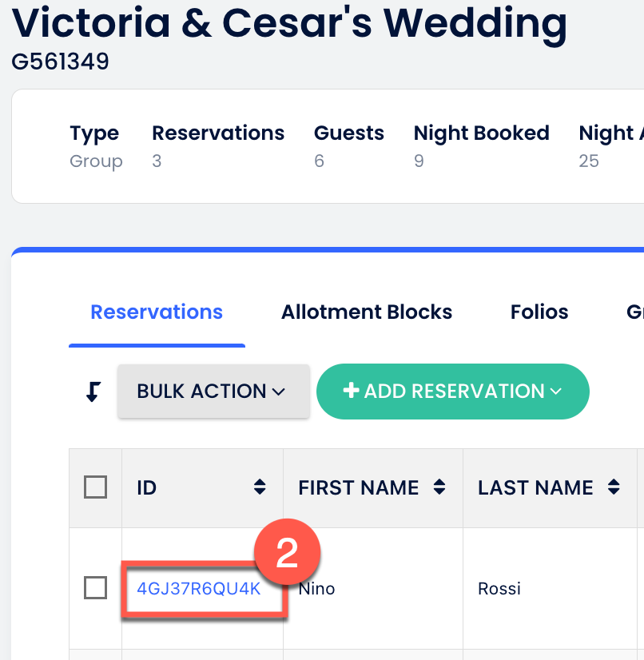Image resolution: width=644 pixels, height=660 pixels.
Task: Open the Allotment Blocks tab
Action: click(367, 312)
